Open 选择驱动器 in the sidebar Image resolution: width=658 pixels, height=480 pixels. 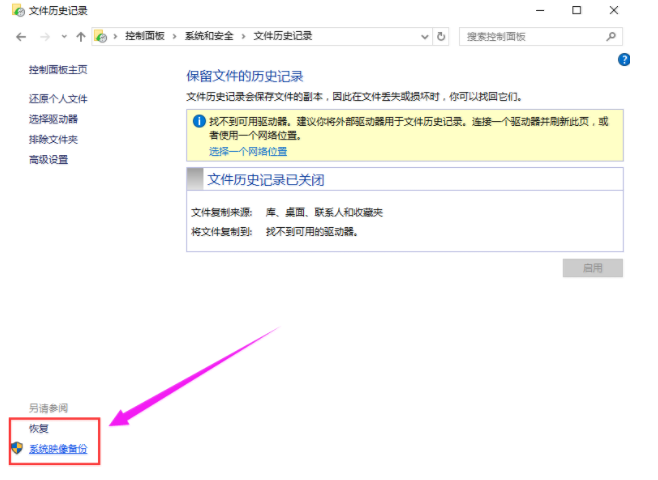[x=54, y=119]
